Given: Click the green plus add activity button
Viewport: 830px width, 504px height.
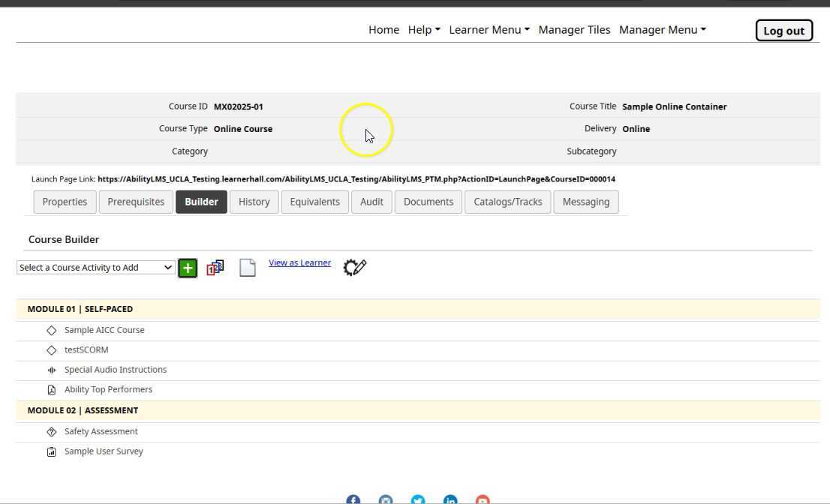Looking at the screenshot, I should coord(188,268).
